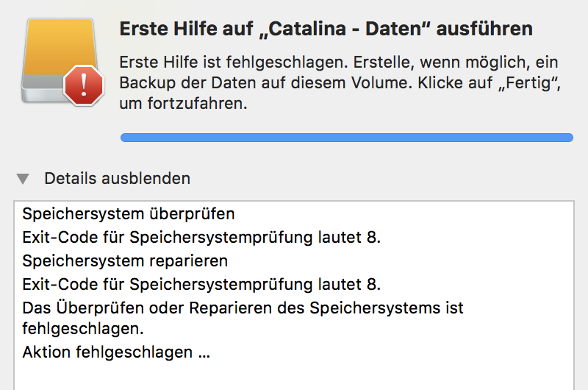Select the second "Exit-Code für Speichersystemprüfung" line
The height and width of the screenshot is (390, 588).
coord(201,284)
